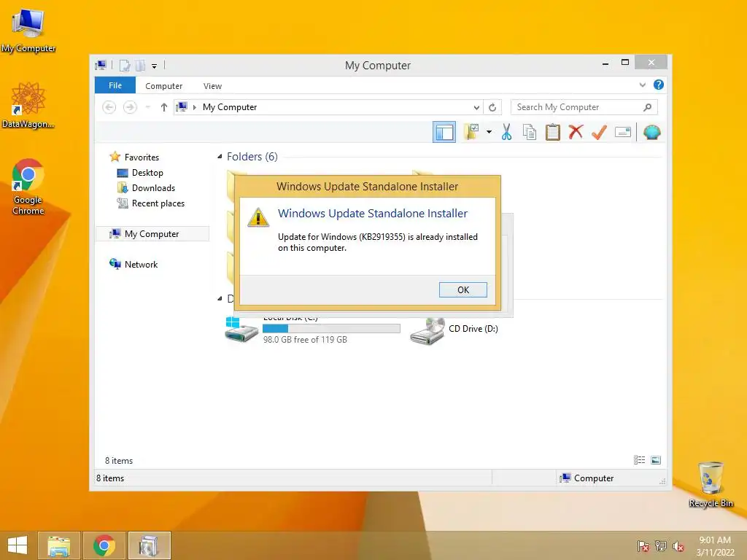Open the dropdown beside the folder options icon
Image resolution: width=747 pixels, height=560 pixels.
click(x=489, y=132)
